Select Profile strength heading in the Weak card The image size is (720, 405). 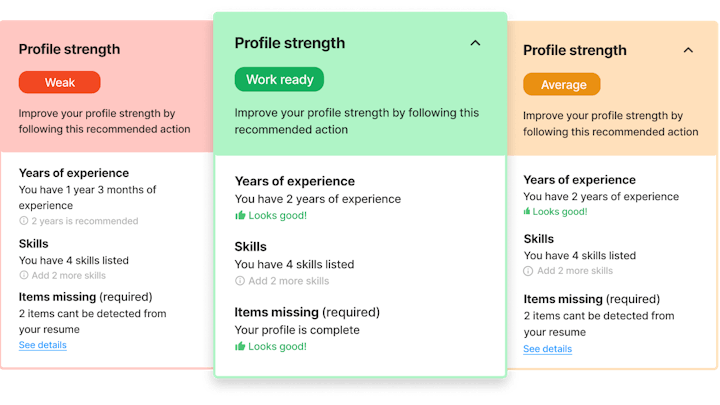point(69,49)
